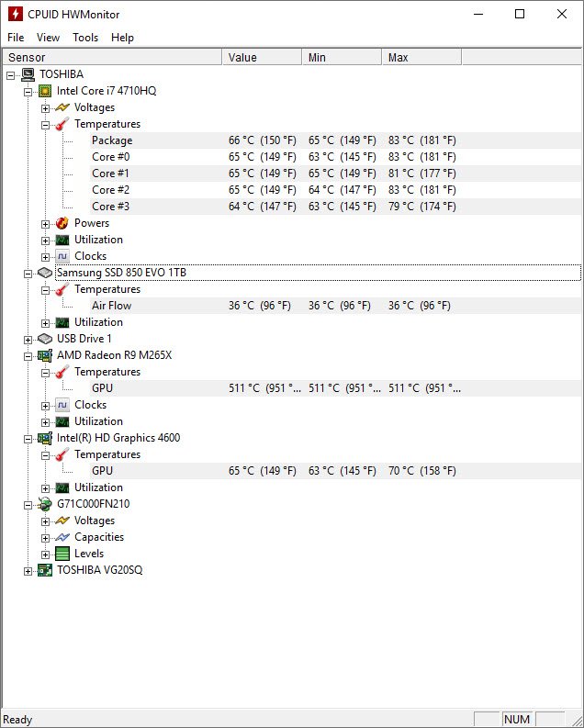Click the AMD Radeon R9 M265X card icon
The height and width of the screenshot is (728, 584).
(x=45, y=355)
